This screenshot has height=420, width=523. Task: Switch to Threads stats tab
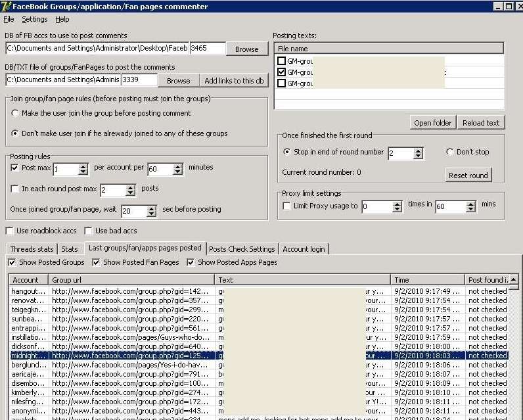[32, 249]
